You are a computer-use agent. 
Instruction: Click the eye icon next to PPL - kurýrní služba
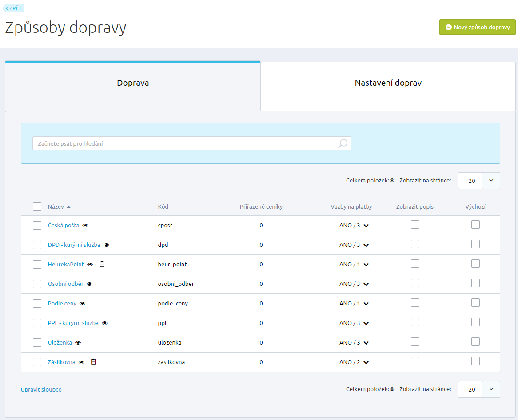tap(105, 323)
